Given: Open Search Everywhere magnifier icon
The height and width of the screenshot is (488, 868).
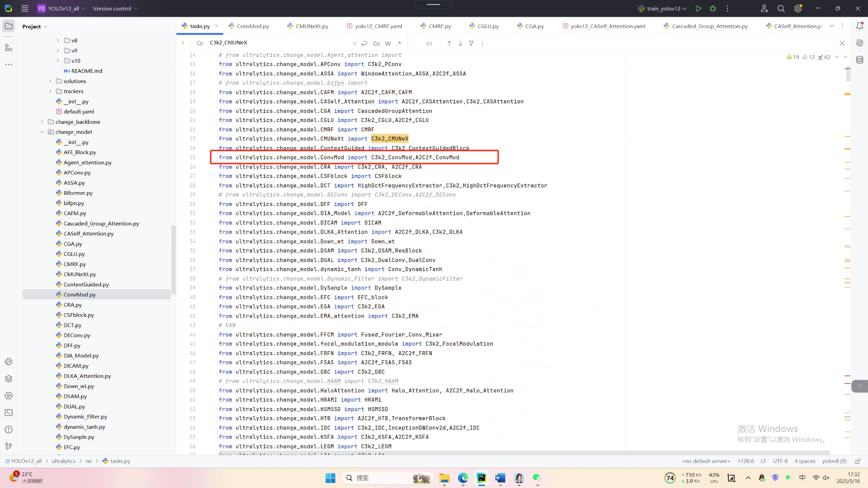Looking at the screenshot, I should 781,9.
